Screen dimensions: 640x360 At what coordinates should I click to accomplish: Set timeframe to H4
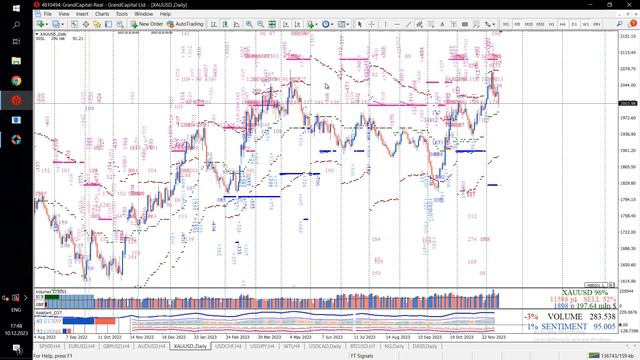pyautogui.click(x=563, y=24)
